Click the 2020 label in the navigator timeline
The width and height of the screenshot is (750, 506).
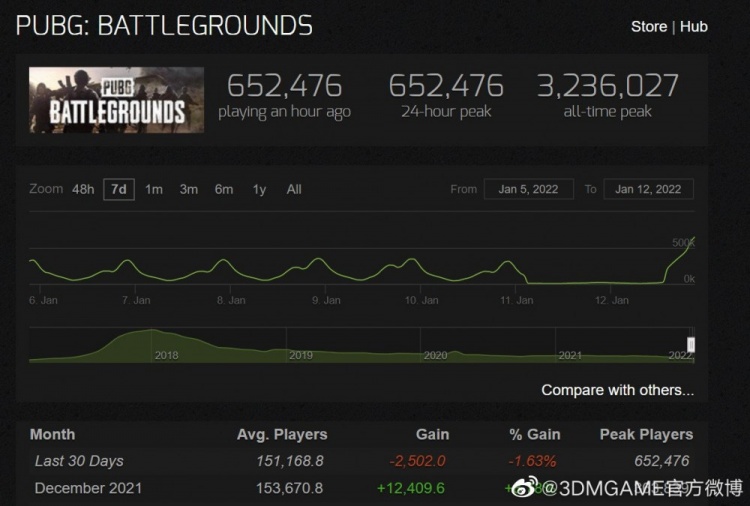[x=435, y=355]
